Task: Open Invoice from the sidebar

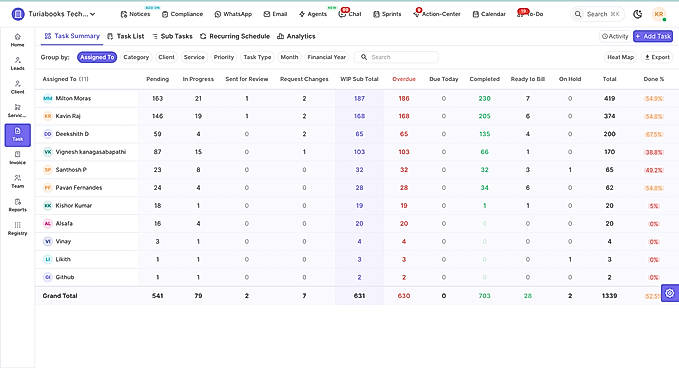Action: click(17, 158)
